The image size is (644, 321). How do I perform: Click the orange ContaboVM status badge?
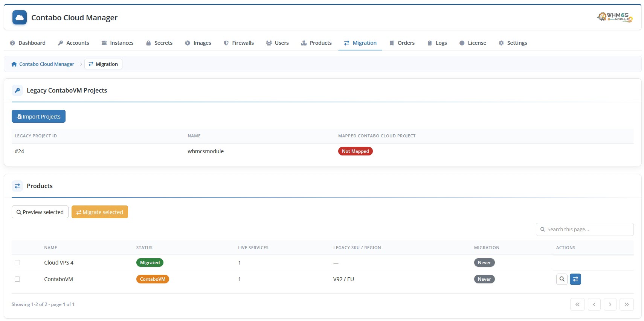(153, 279)
